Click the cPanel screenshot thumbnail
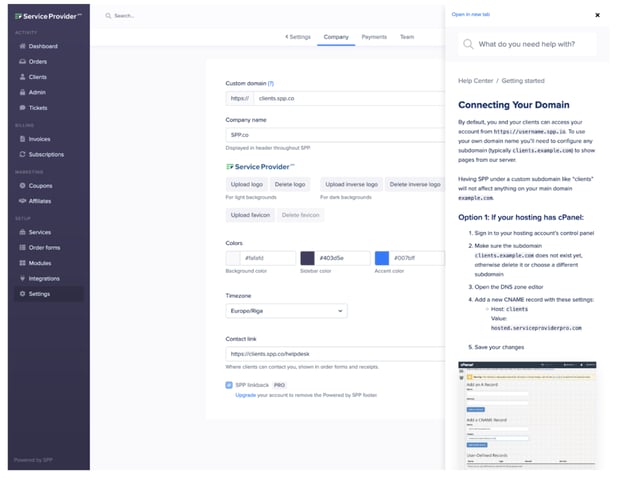Image resolution: width=620 pixels, height=483 pixels. tap(527, 415)
